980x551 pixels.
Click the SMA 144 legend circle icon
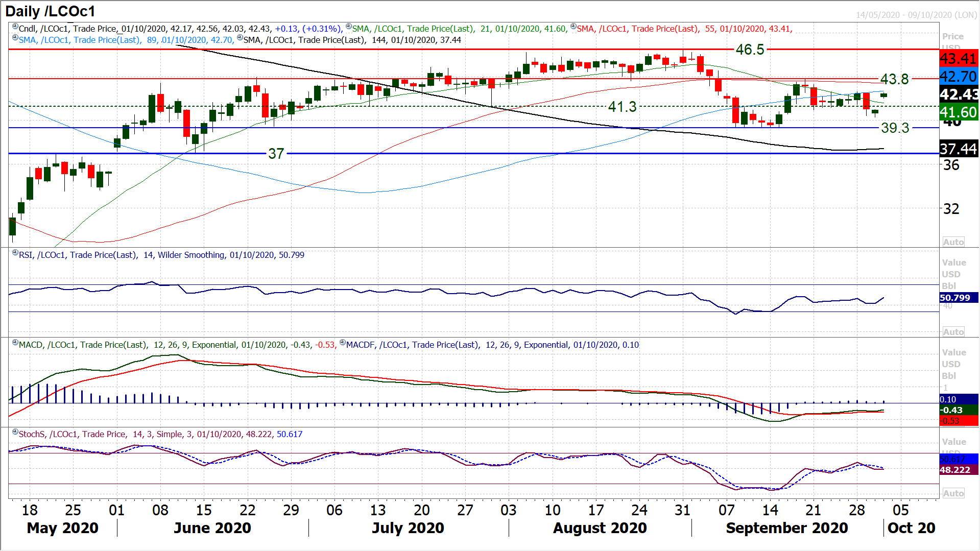coord(240,38)
